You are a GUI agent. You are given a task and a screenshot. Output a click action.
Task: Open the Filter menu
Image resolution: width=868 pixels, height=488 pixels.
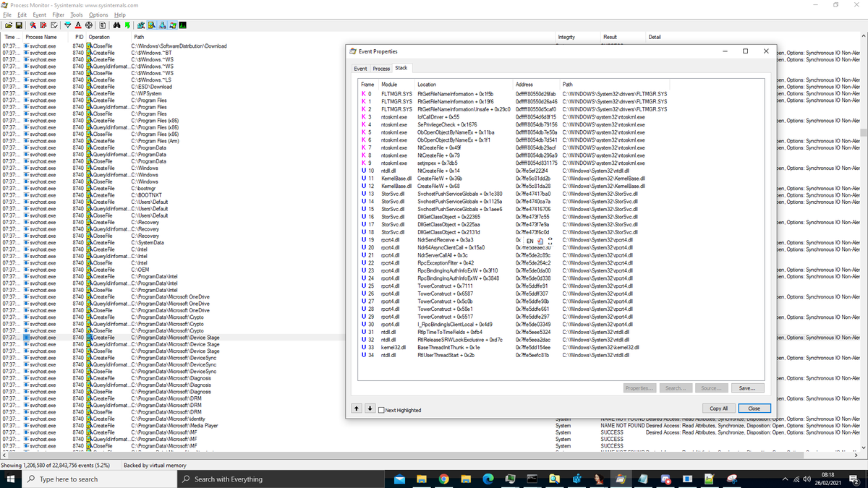click(59, 14)
